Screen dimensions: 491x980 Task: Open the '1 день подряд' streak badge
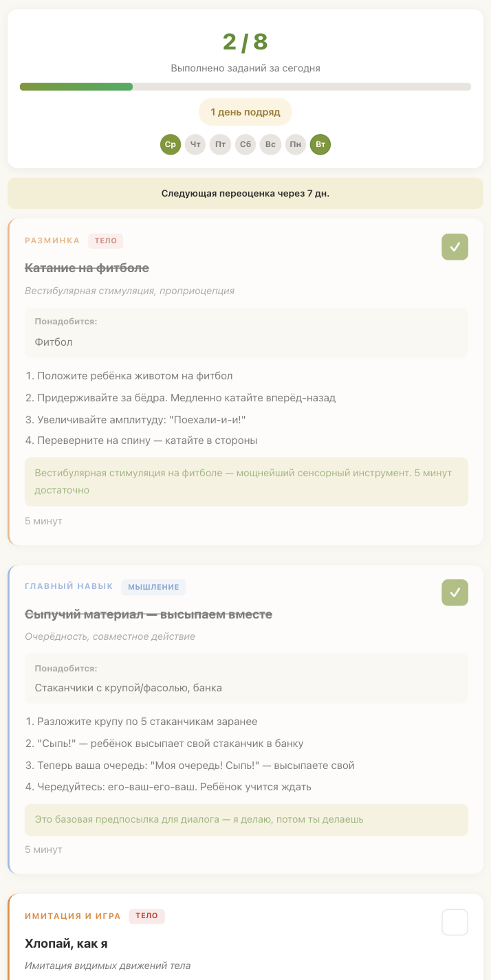(245, 111)
